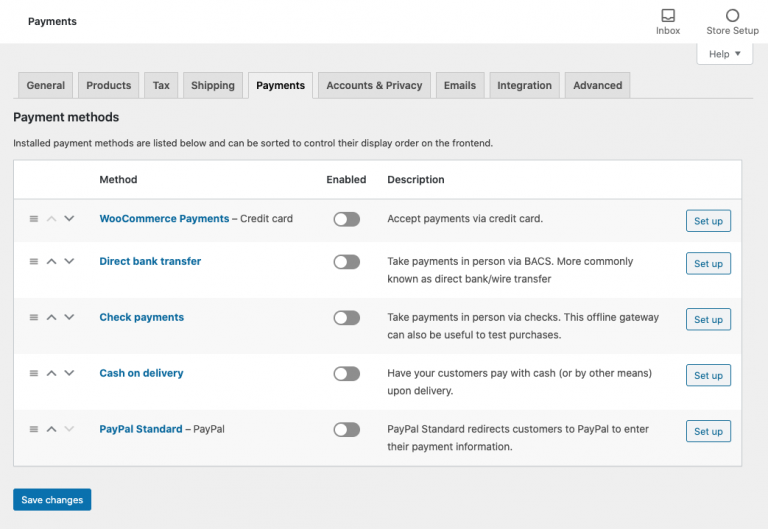Select the Payments tab

(x=281, y=85)
